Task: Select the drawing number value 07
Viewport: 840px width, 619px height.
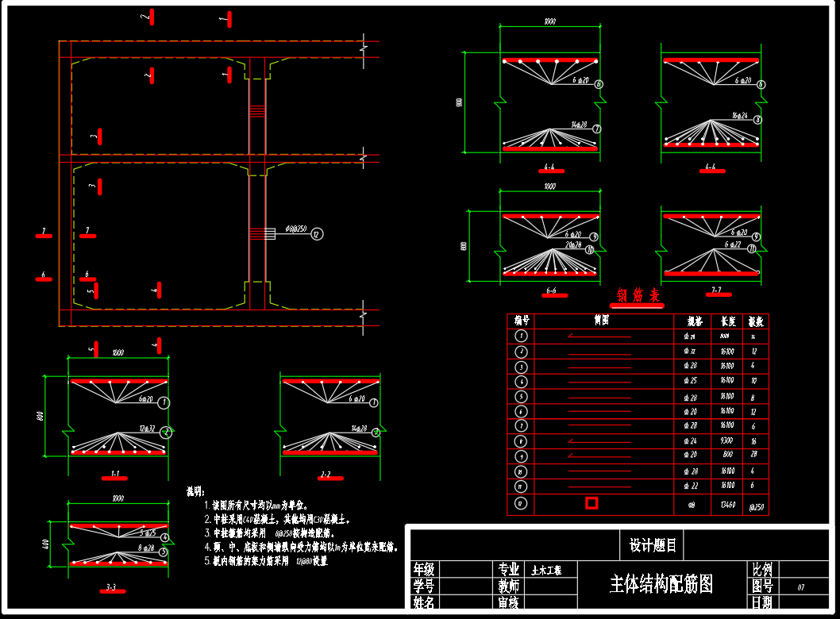Action: tap(800, 587)
